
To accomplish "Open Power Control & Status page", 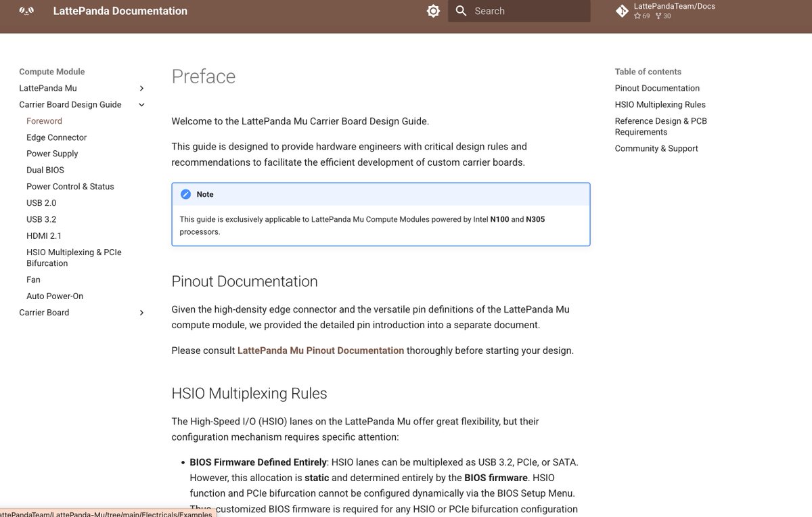I will point(70,186).
